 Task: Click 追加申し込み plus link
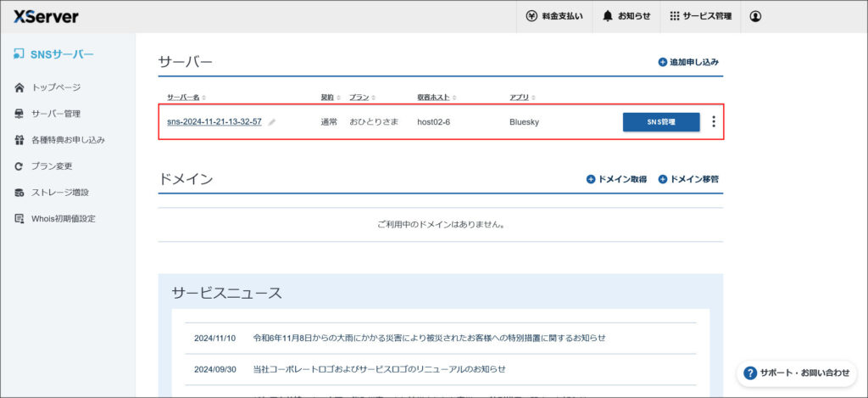point(688,62)
